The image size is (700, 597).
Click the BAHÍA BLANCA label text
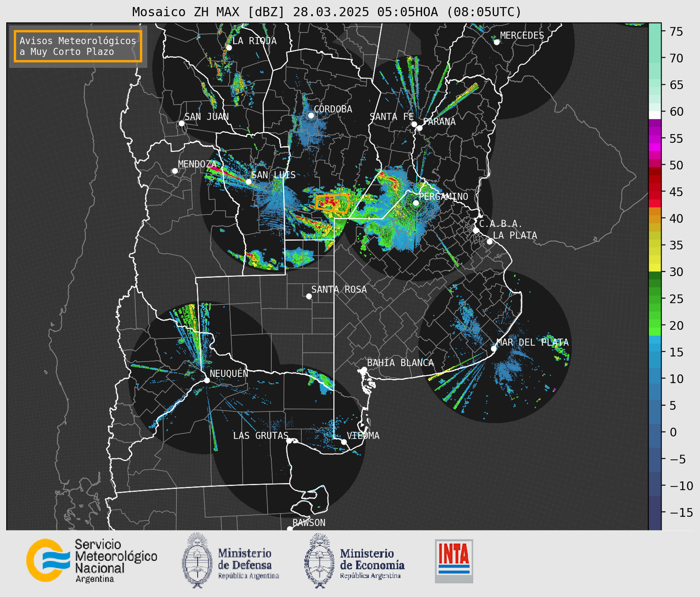[x=400, y=362]
